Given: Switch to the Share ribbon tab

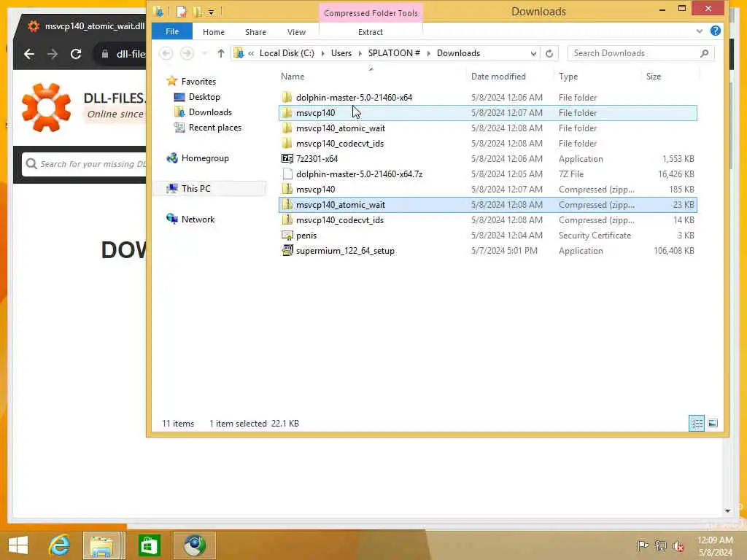Looking at the screenshot, I should coord(255,32).
